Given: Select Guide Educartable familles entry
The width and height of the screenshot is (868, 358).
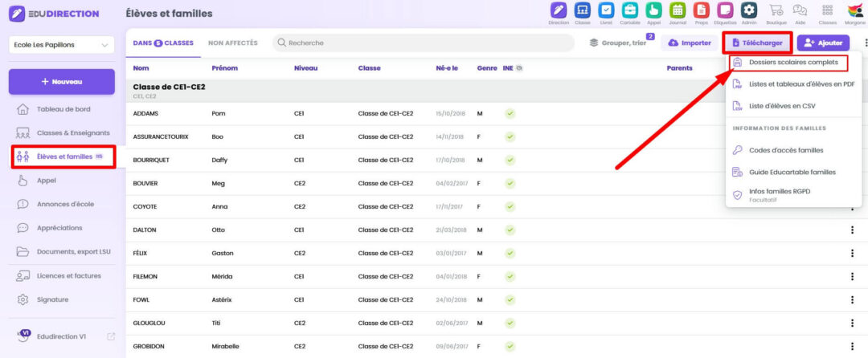Looking at the screenshot, I should [794, 172].
